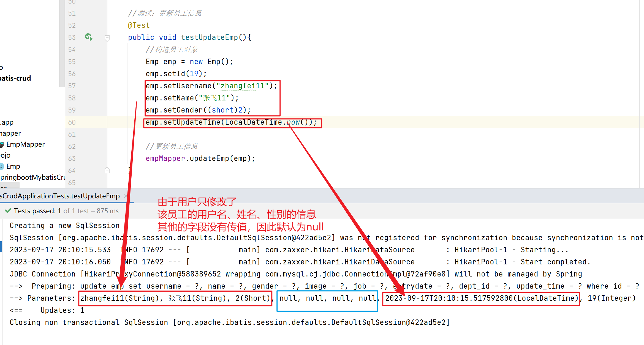Click the 'Tests passed: 1' status text

pos(37,211)
